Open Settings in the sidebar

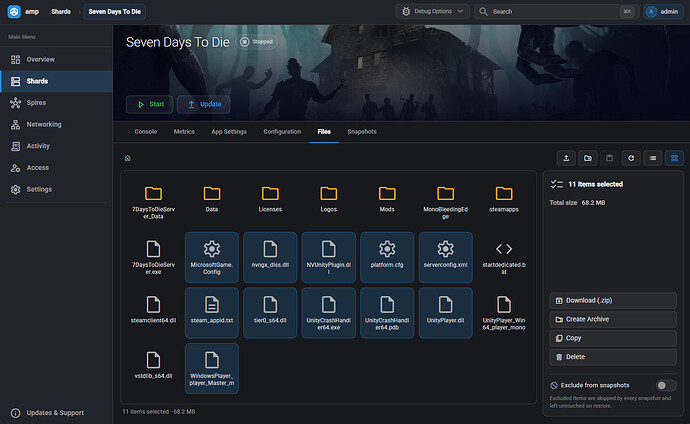(56, 189)
